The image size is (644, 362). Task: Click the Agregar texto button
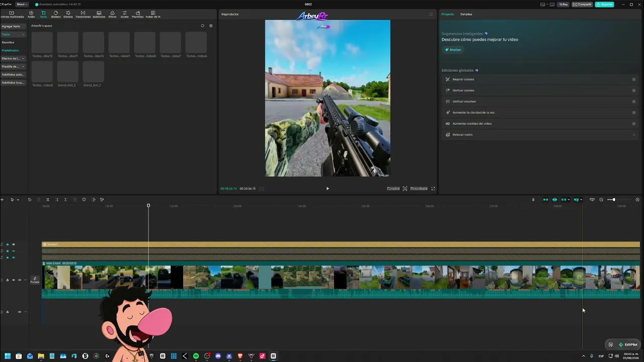pos(14,26)
